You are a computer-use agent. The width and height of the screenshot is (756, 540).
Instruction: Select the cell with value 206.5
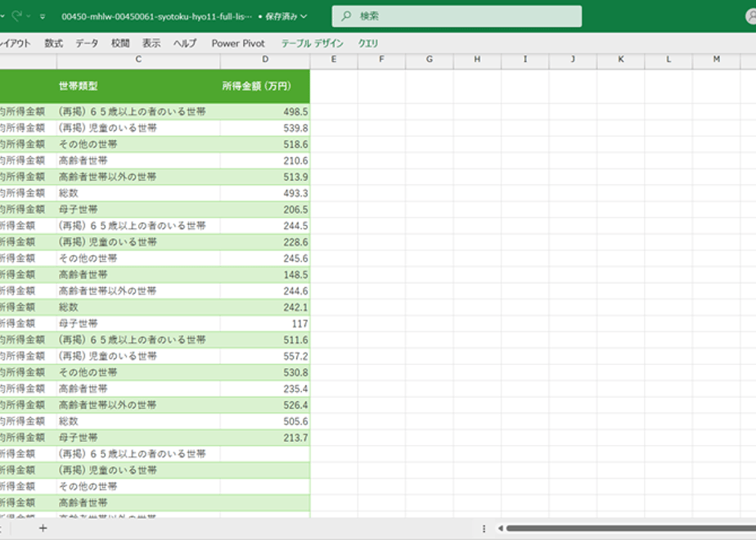click(x=265, y=209)
